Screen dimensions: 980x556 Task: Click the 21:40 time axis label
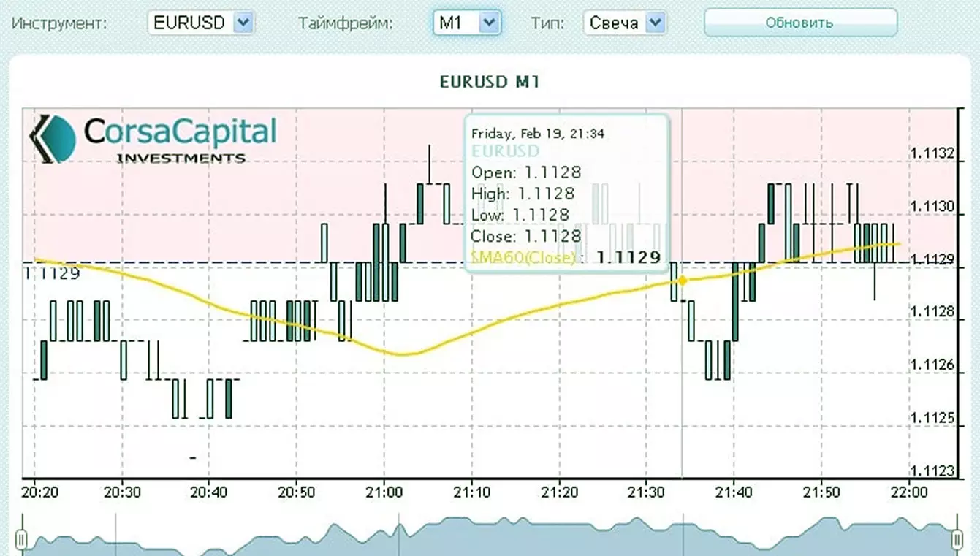coord(734,492)
